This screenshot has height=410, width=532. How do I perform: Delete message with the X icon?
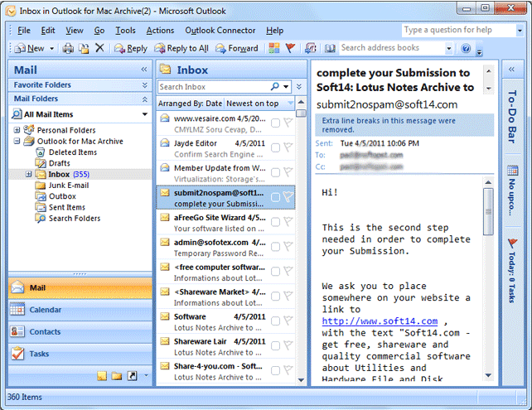99,48
